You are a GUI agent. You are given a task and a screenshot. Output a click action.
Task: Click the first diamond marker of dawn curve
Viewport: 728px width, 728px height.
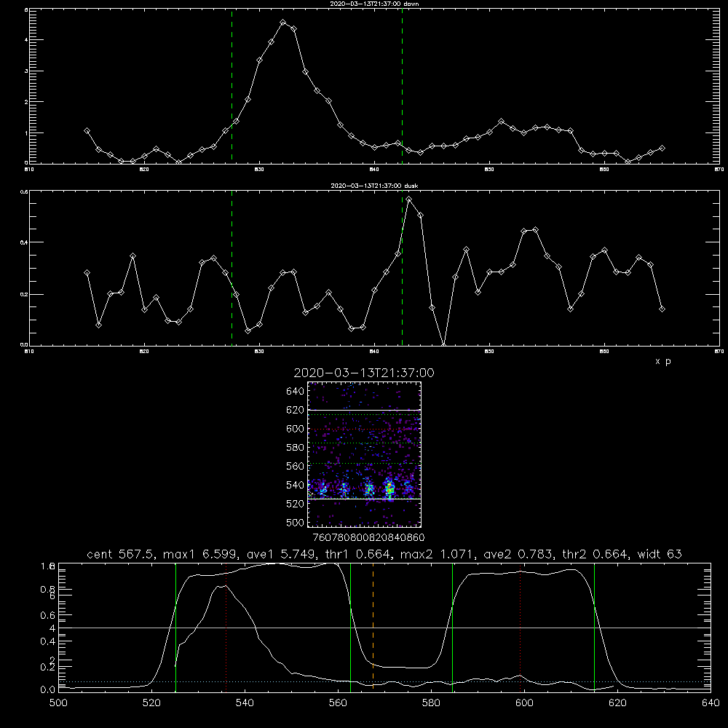pos(87,131)
